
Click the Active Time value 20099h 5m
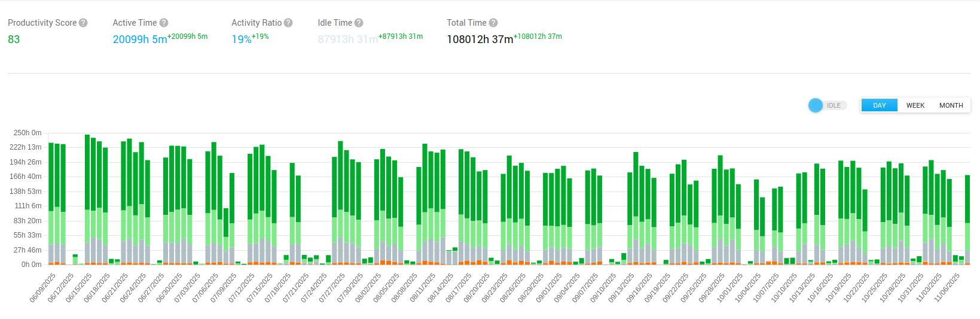[140, 40]
